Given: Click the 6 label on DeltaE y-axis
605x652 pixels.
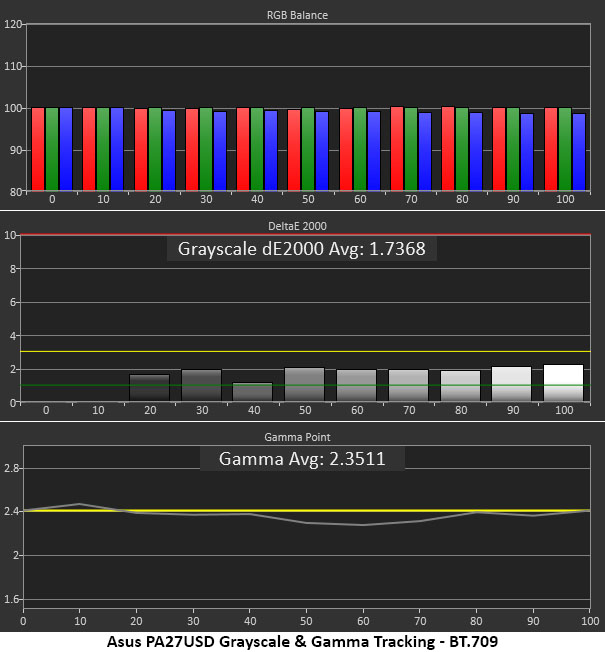Looking at the screenshot, I should coord(13,302).
